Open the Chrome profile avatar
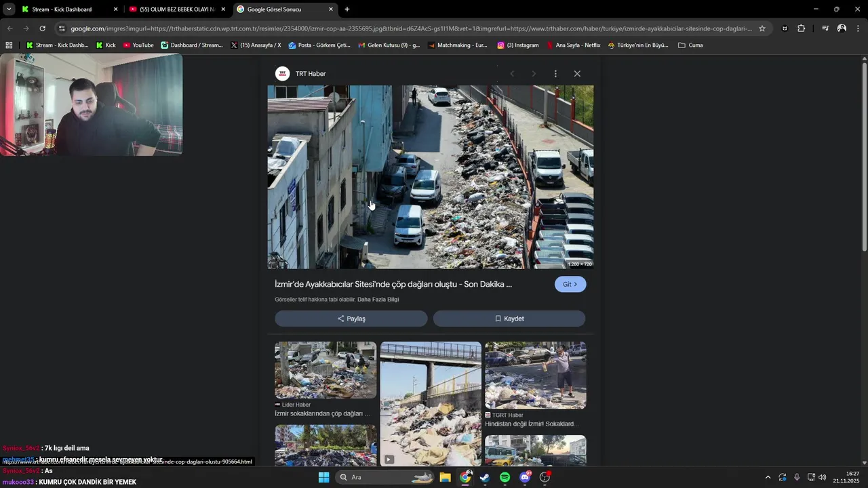Screen dimensions: 868x488 pyautogui.click(x=842, y=28)
